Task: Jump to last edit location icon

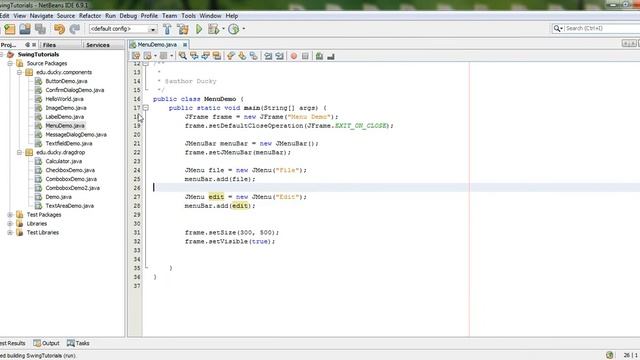Action: pyautogui.click(x=136, y=56)
